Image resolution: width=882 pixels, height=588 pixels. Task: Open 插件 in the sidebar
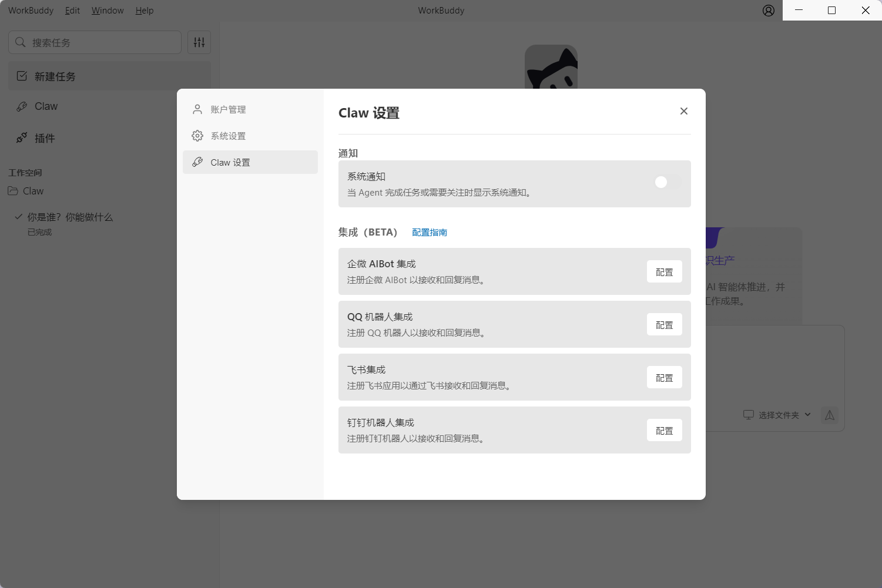click(109, 138)
